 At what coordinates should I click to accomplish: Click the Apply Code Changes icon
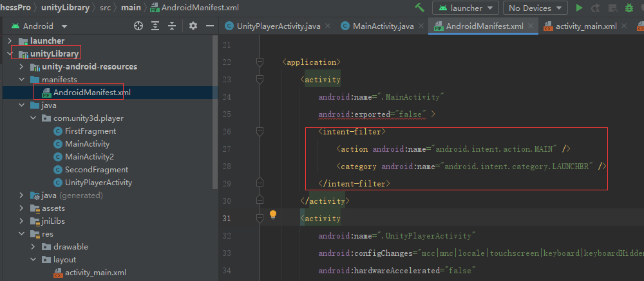612,8
